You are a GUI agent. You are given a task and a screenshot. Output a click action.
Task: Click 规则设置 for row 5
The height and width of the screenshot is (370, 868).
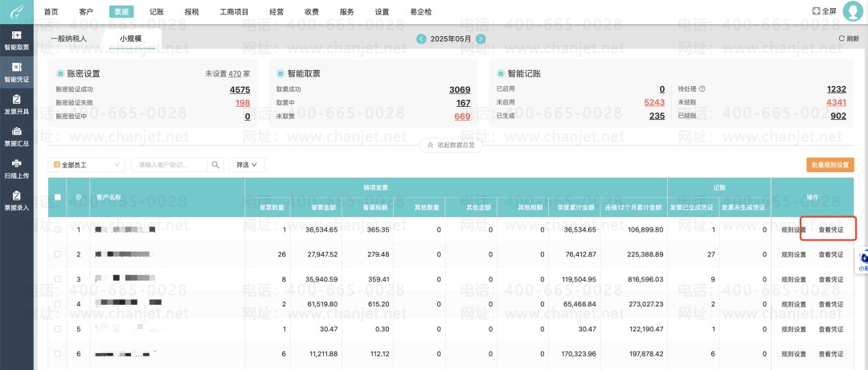[x=794, y=329]
